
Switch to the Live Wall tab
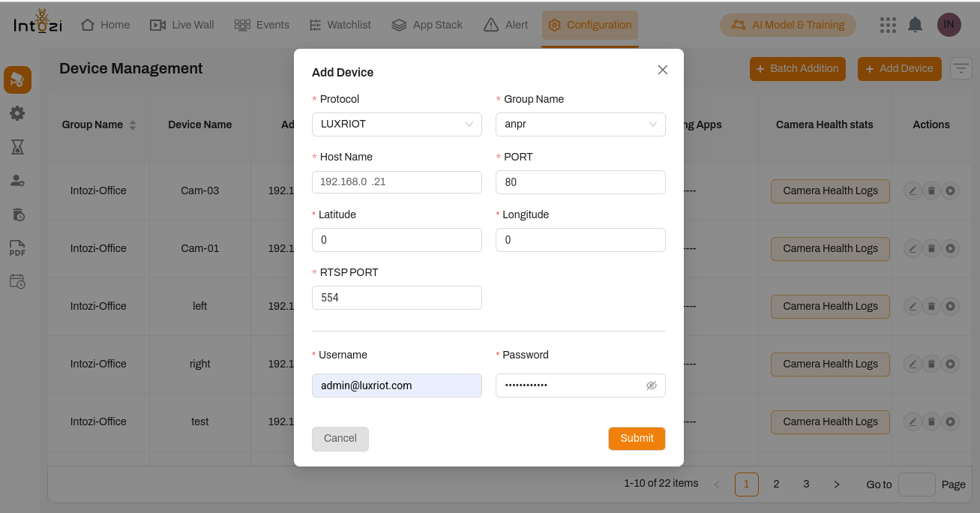(182, 25)
